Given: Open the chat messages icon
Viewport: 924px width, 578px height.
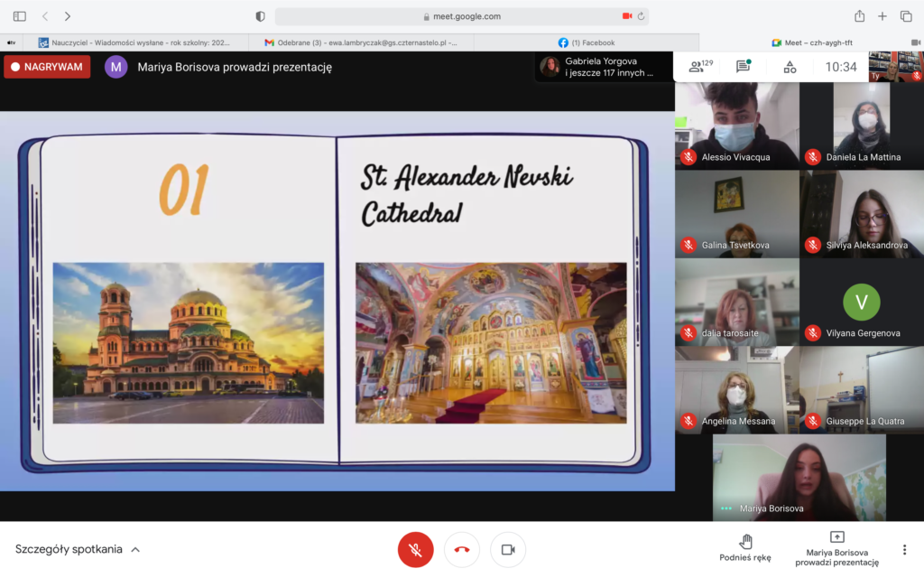Looking at the screenshot, I should (x=743, y=67).
